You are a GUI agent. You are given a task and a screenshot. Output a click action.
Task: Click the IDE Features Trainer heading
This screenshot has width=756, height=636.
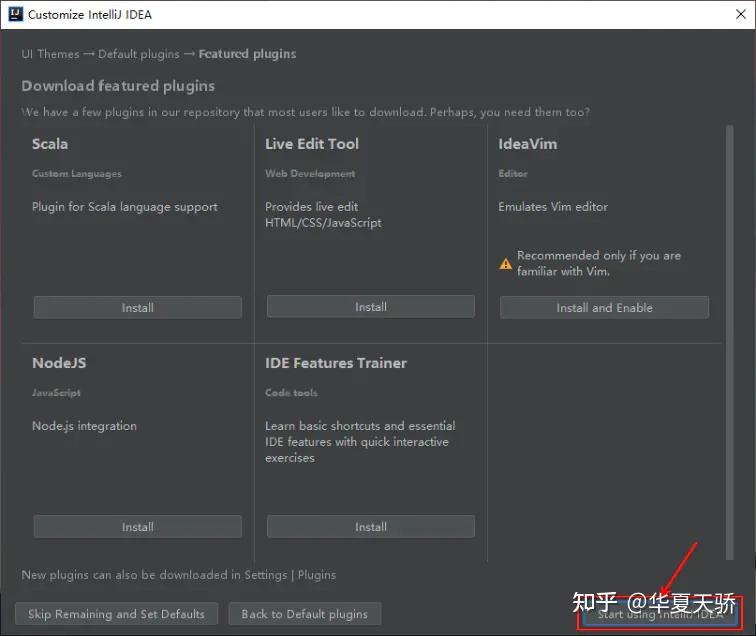coord(336,363)
